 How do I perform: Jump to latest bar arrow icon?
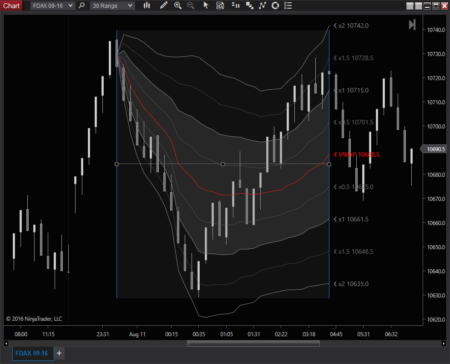(x=412, y=25)
